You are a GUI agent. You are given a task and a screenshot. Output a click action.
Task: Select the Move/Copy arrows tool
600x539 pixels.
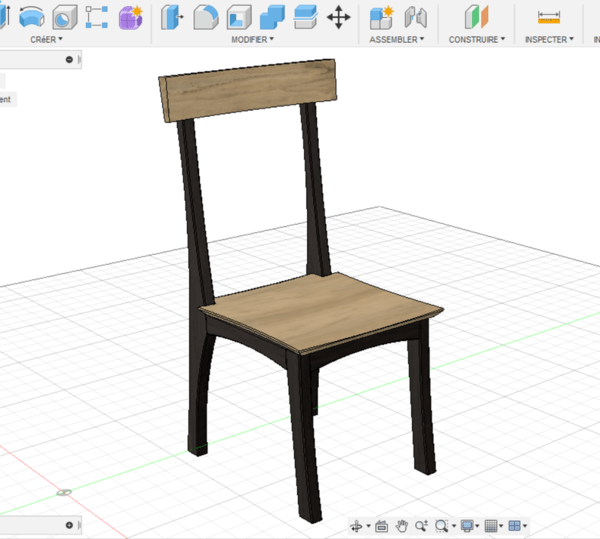click(339, 17)
